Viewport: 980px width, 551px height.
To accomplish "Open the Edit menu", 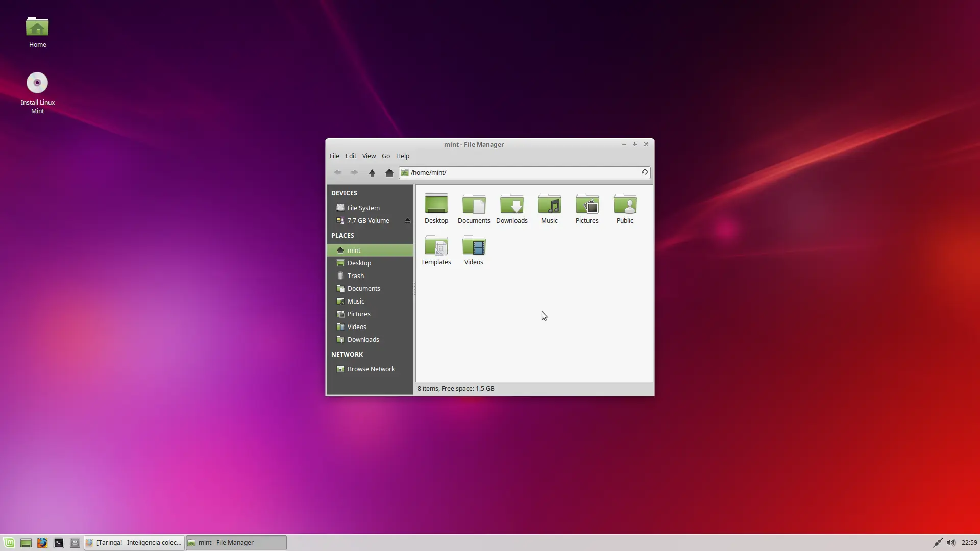I will coord(351,156).
